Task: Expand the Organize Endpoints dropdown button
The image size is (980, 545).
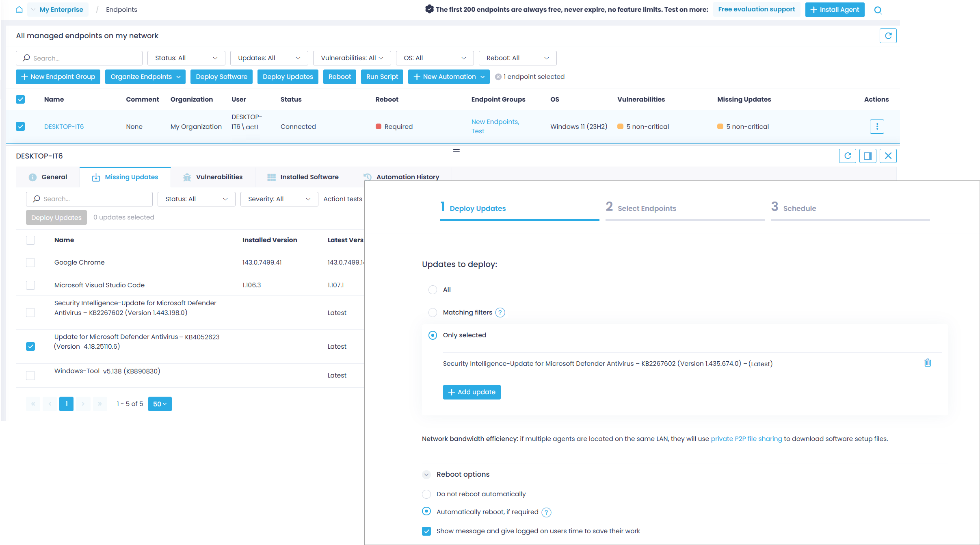Action: click(145, 77)
